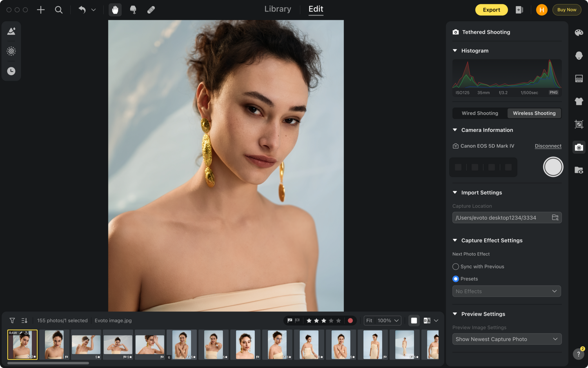588x368 pixels.
Task: Click the filter funnel icon in filmstrip
Action: [x=12, y=321]
